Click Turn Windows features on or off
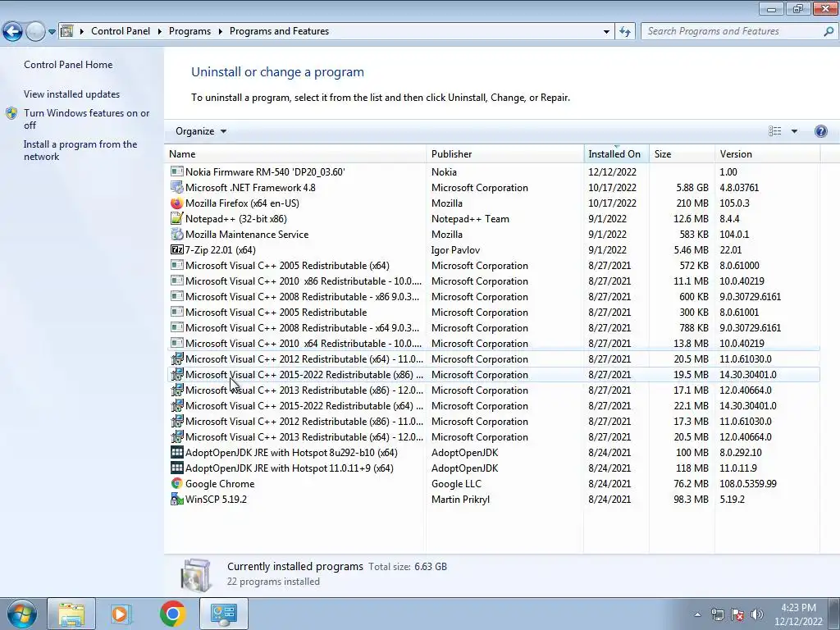Screen dimensions: 840x630 coord(87,119)
